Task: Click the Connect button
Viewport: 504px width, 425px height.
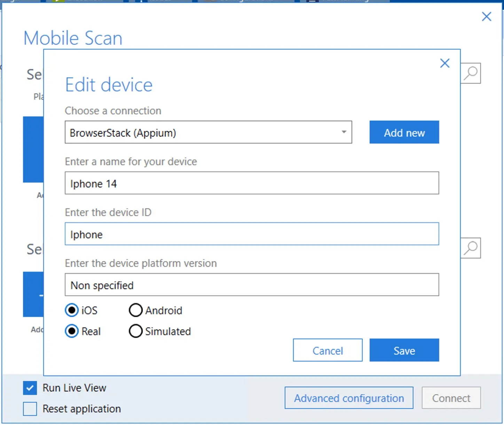Action: coord(451,398)
